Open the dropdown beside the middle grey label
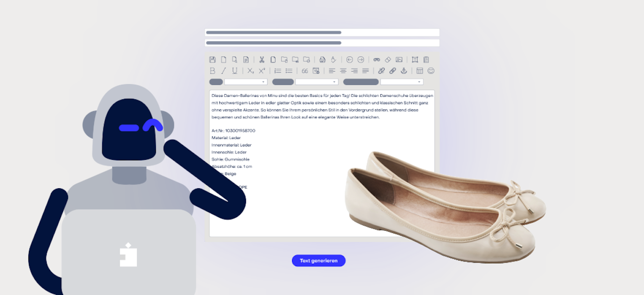The image size is (644, 295). click(x=317, y=82)
